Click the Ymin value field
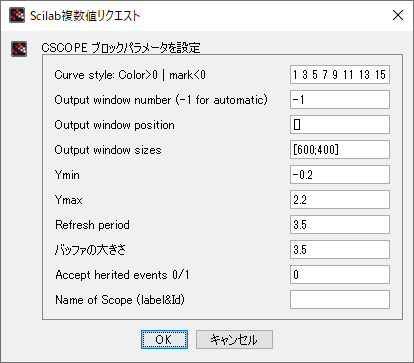Image resolution: width=414 pixels, height=363 pixels. (x=340, y=175)
